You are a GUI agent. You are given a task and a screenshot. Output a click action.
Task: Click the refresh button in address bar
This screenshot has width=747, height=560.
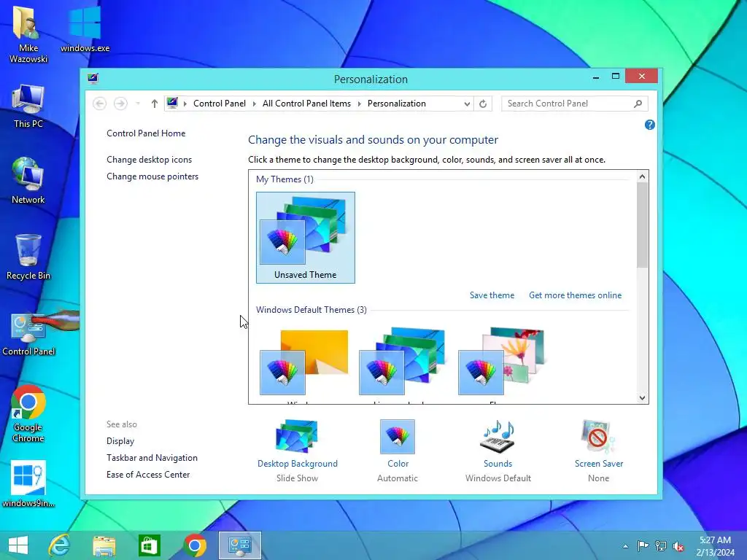[483, 104]
